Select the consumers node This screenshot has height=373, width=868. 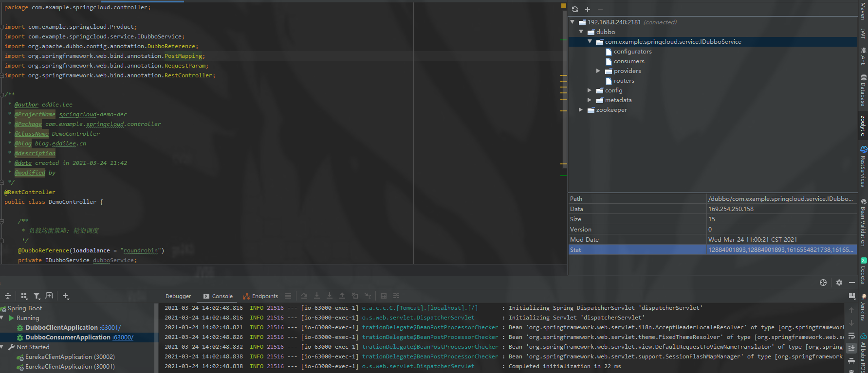[x=629, y=61]
